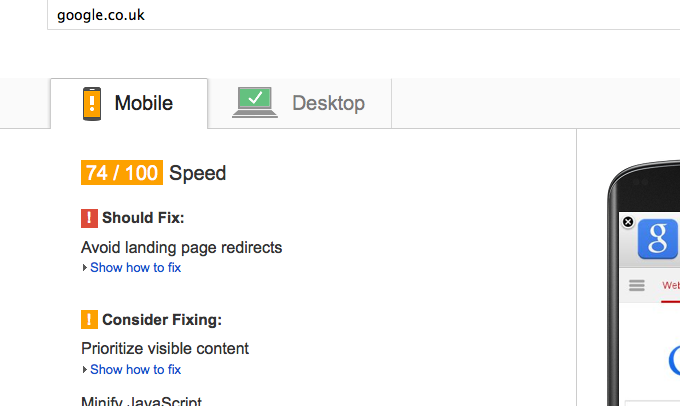
Task: Click the green laptop checkmark icon
Action: pyautogui.click(x=255, y=102)
